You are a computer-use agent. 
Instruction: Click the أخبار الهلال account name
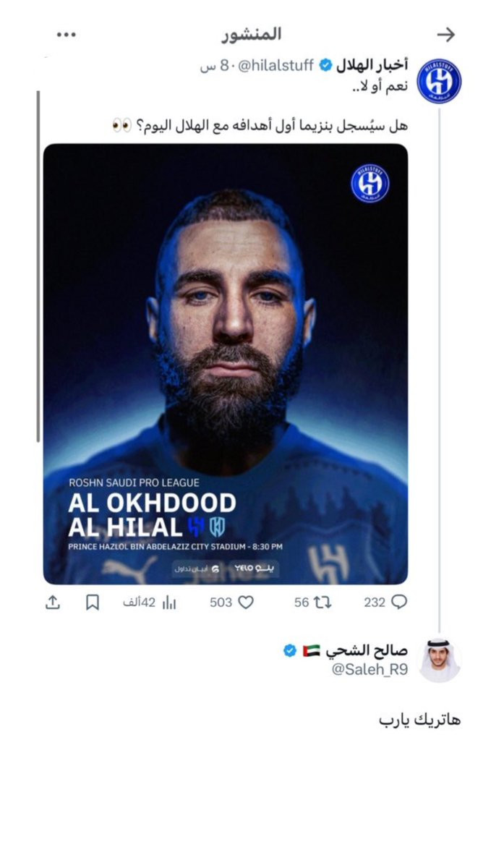coord(372,66)
